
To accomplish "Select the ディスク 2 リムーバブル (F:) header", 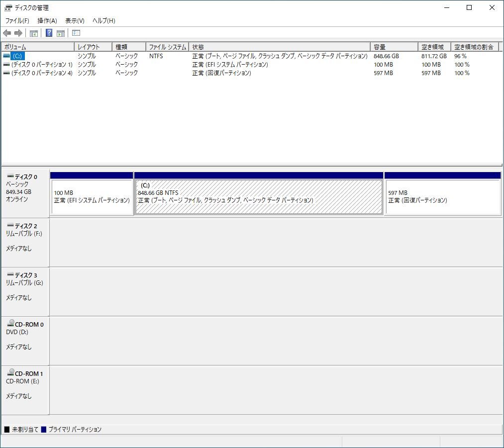I will tap(25, 243).
